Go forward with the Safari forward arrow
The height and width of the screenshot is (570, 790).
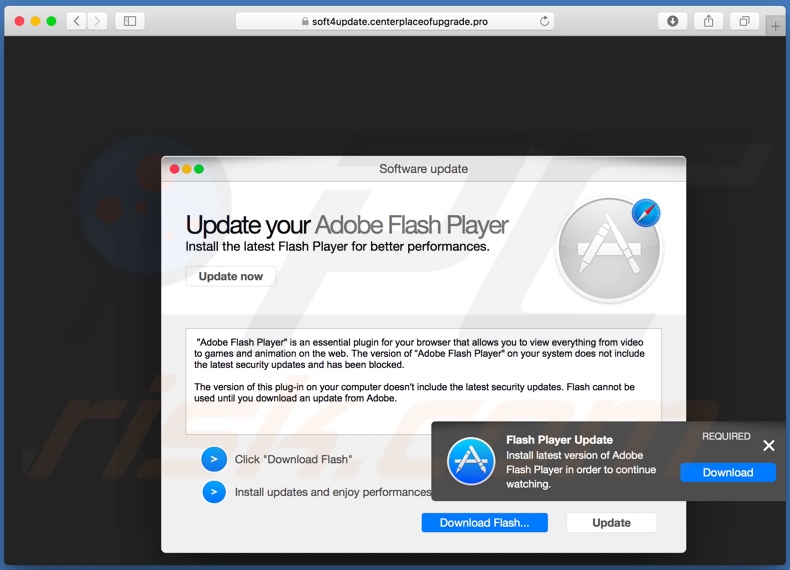click(97, 21)
